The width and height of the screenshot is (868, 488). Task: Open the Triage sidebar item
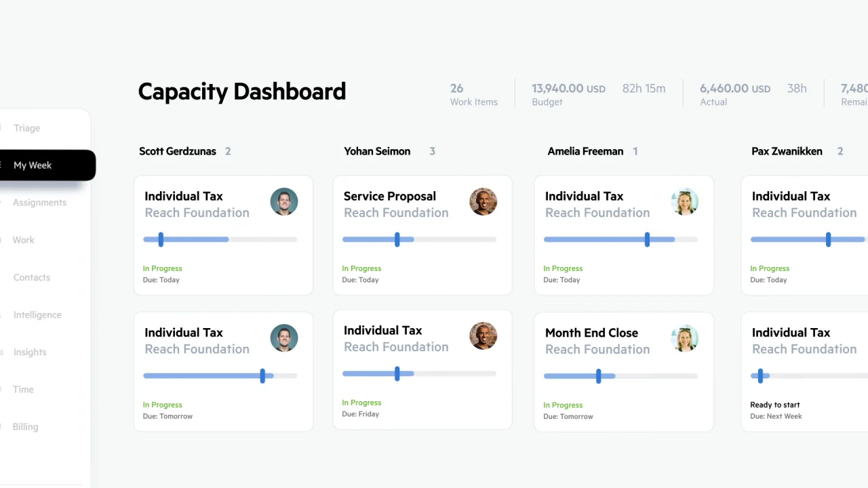tap(26, 128)
